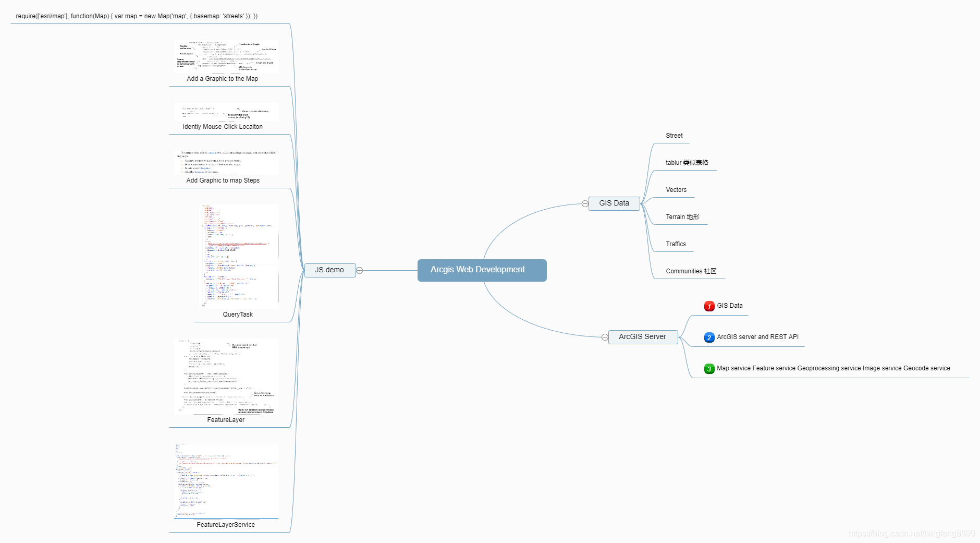980x543 pixels.
Task: Select Add Graphic to map Steps label
Action: click(x=223, y=180)
